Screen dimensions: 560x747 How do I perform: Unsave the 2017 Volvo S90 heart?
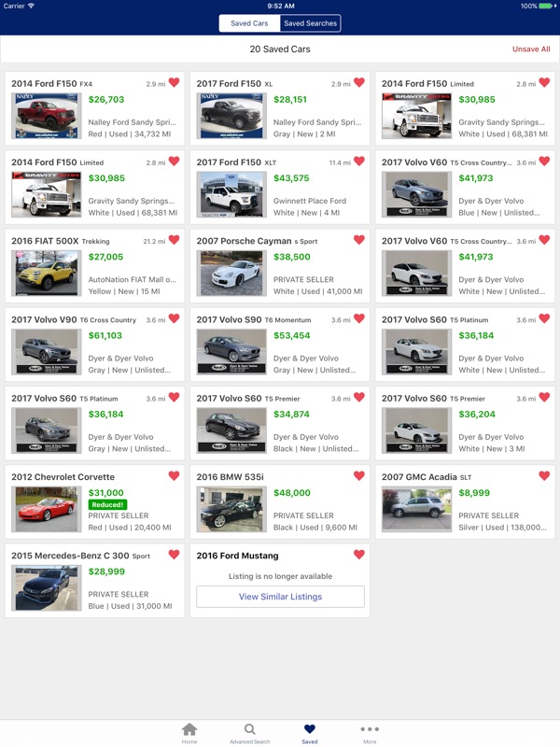click(x=359, y=318)
